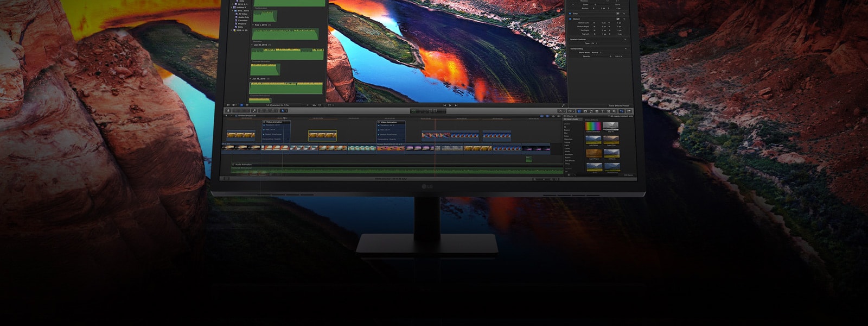This screenshot has width=868, height=326.
Task: Switch browser to filmstrip view icon
Action: [x=241, y=105]
